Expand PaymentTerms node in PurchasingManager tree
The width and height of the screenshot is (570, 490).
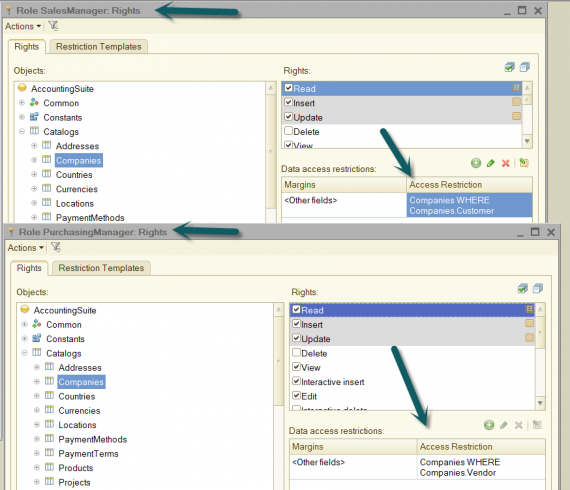pos(37,453)
